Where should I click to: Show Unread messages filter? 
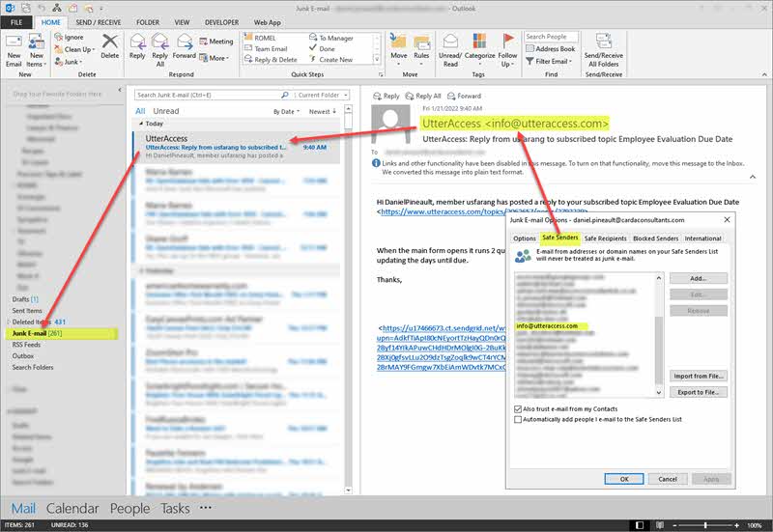[x=165, y=111]
